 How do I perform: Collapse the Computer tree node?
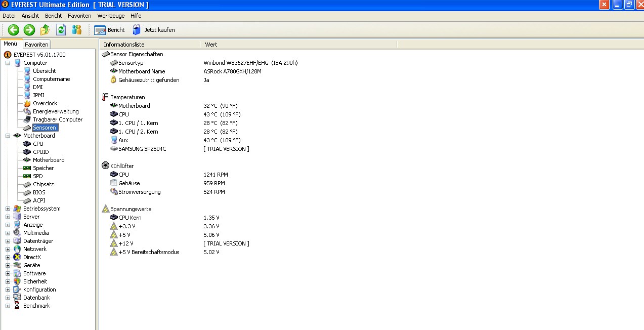(8, 63)
